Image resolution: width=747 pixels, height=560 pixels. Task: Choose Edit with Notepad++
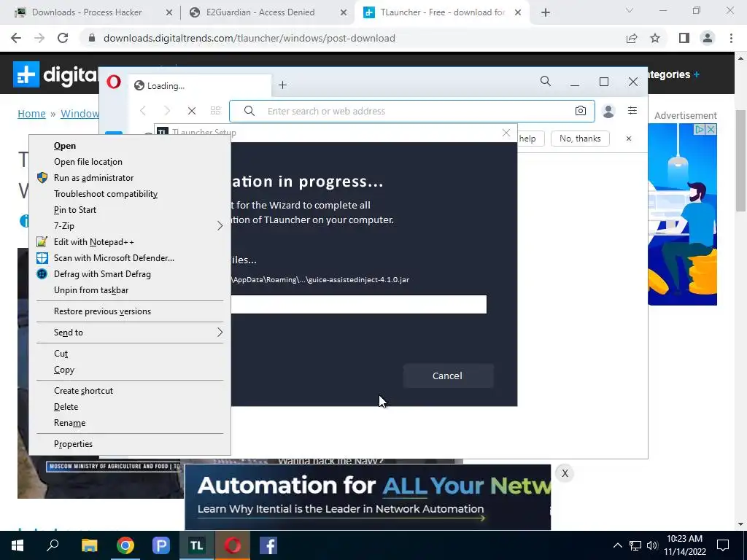point(130,242)
